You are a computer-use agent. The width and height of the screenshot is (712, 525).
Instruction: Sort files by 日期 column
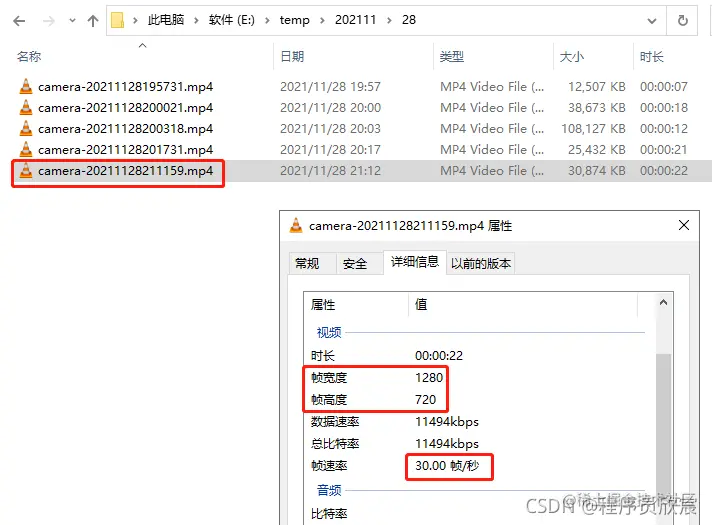292,57
